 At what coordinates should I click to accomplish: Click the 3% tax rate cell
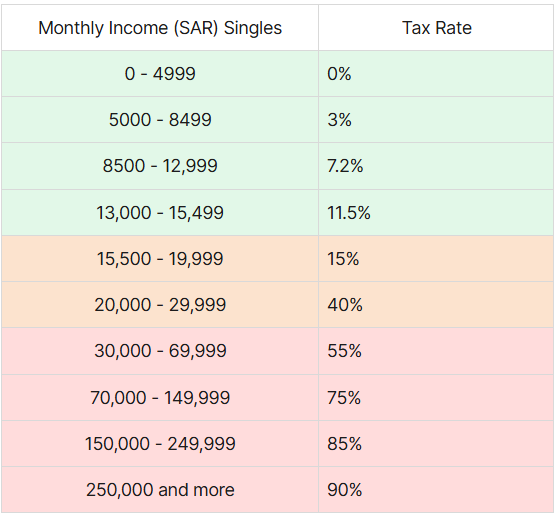pos(436,120)
